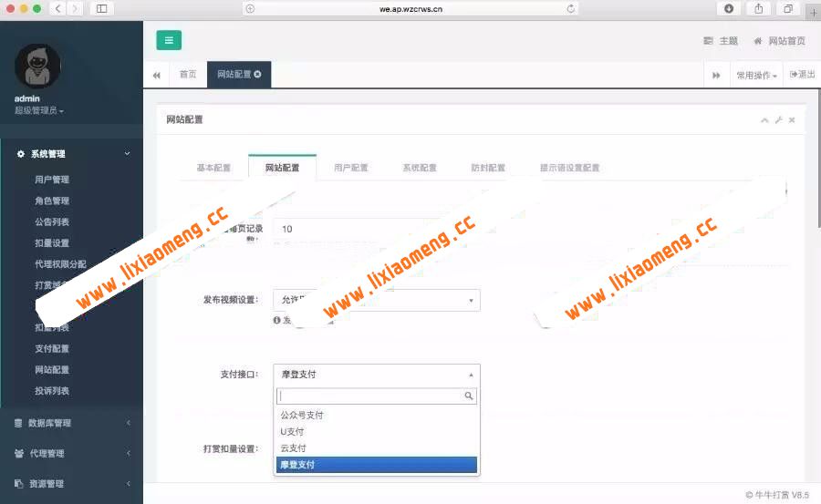Collapse the 支付接口 dropdown showing 摩登支付
This screenshot has width=821, height=504.
point(377,375)
